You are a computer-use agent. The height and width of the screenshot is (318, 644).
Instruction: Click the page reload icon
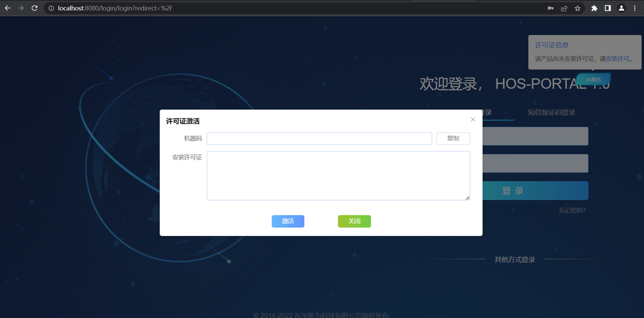point(34,8)
